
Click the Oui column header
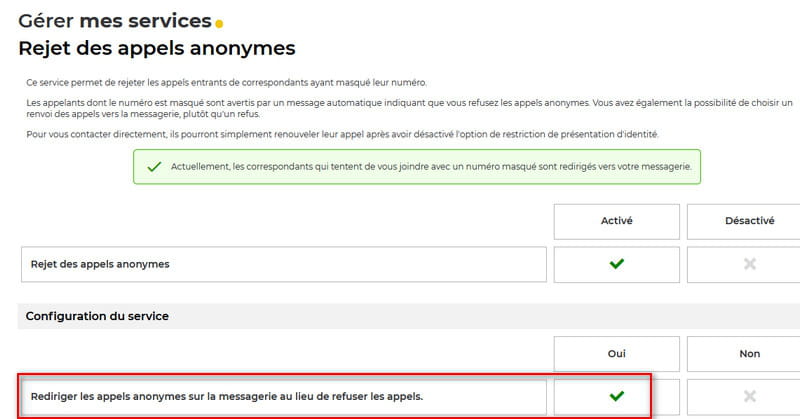pyautogui.click(x=616, y=353)
